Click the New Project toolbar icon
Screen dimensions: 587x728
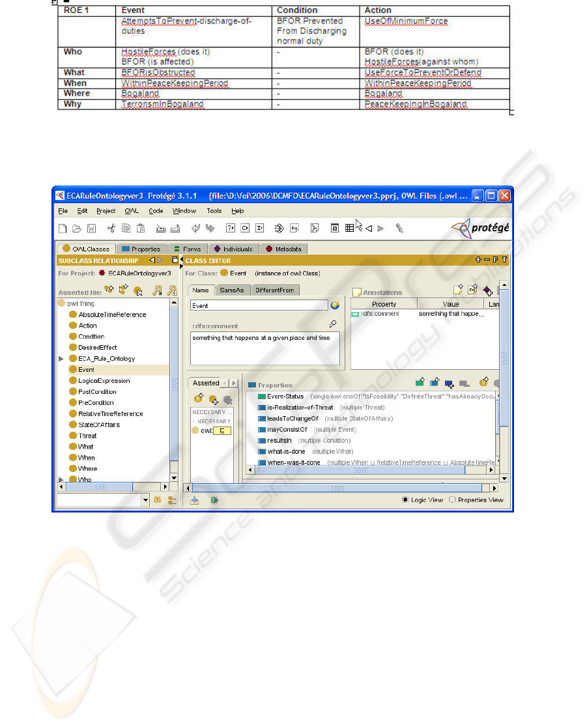[63, 229]
